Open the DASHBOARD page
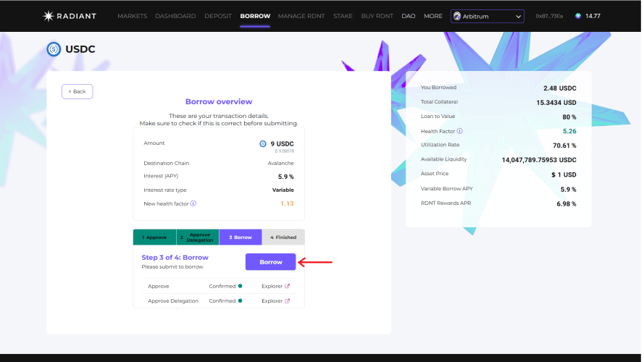Screen dimensions: 644x362 pyautogui.click(x=175, y=16)
